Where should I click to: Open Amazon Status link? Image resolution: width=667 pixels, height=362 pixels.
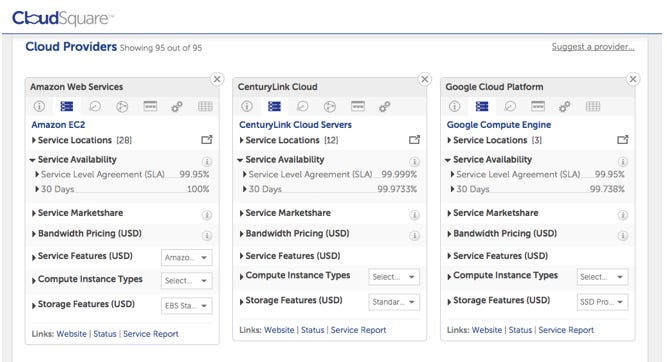pyautogui.click(x=105, y=334)
